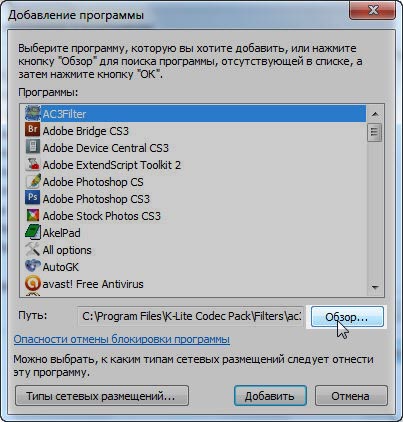The width and height of the screenshot is (403, 422).
Task: Open the Обзор... browse button
Action: (x=347, y=317)
